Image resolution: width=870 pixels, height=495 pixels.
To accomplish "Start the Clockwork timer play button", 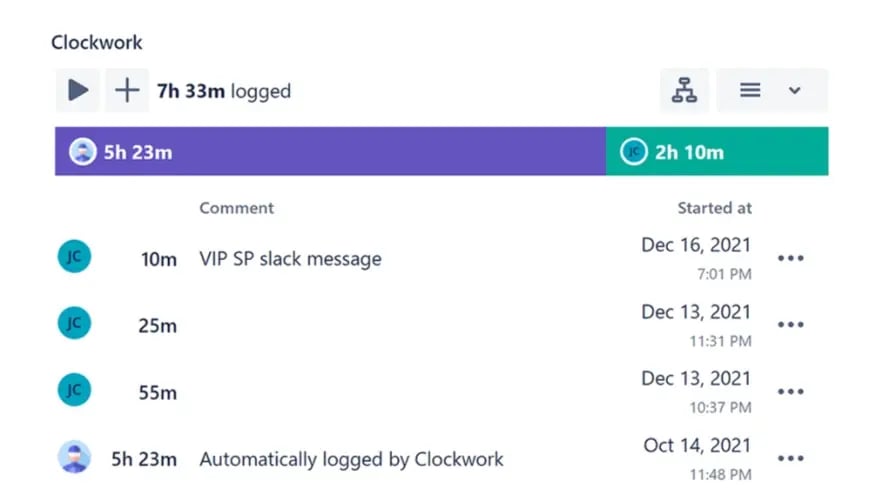I will (78, 90).
